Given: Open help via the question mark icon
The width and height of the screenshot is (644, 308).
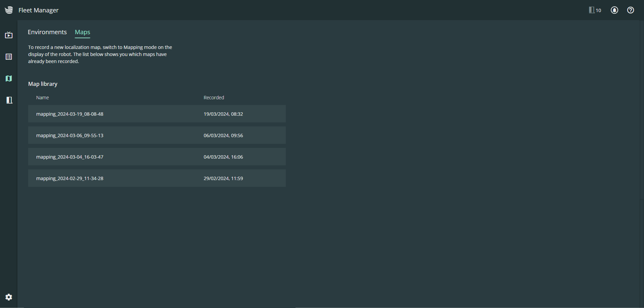Looking at the screenshot, I should click(x=630, y=10).
